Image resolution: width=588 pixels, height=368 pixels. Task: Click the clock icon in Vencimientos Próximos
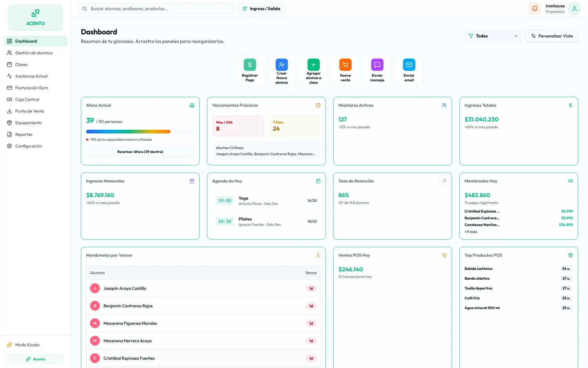[x=318, y=105]
